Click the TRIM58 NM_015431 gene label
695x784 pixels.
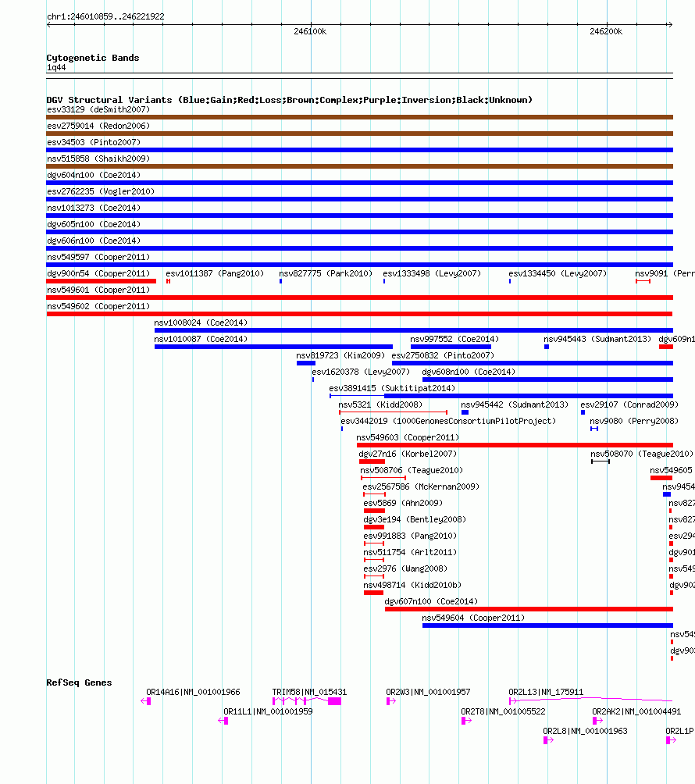tap(309, 692)
